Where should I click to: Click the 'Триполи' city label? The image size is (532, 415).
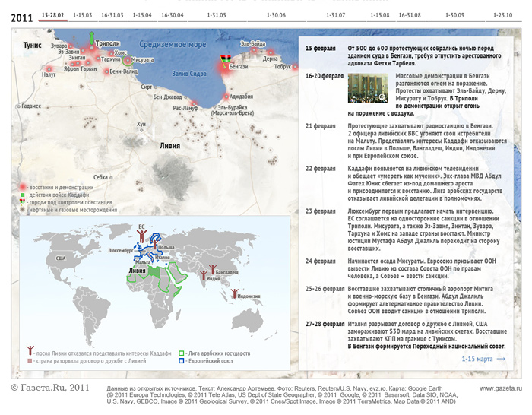(108, 43)
